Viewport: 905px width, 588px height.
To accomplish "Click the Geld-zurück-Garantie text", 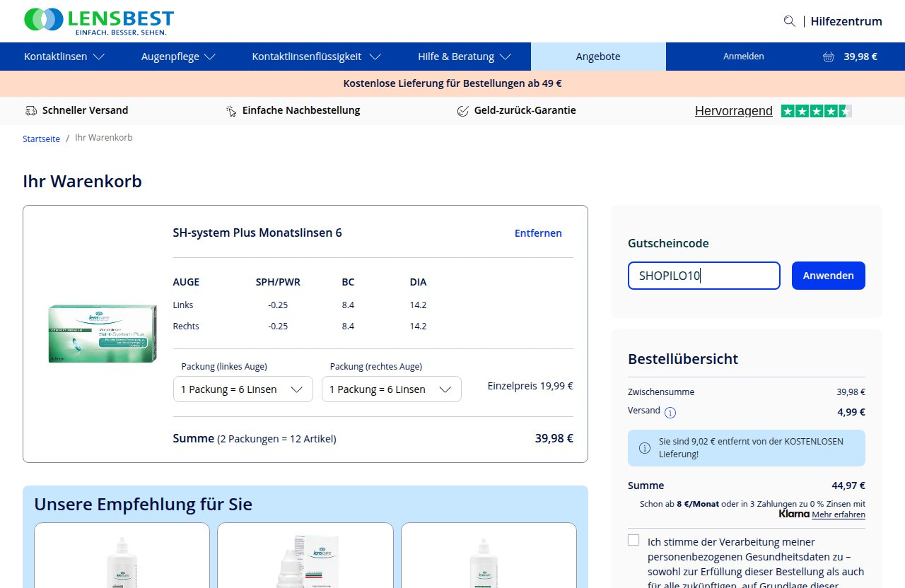I will point(525,110).
